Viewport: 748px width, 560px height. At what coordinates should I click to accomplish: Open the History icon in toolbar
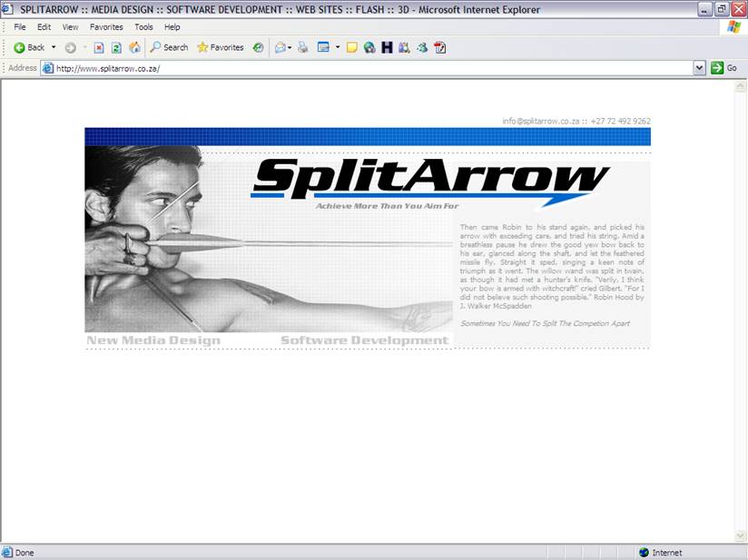click(x=258, y=47)
